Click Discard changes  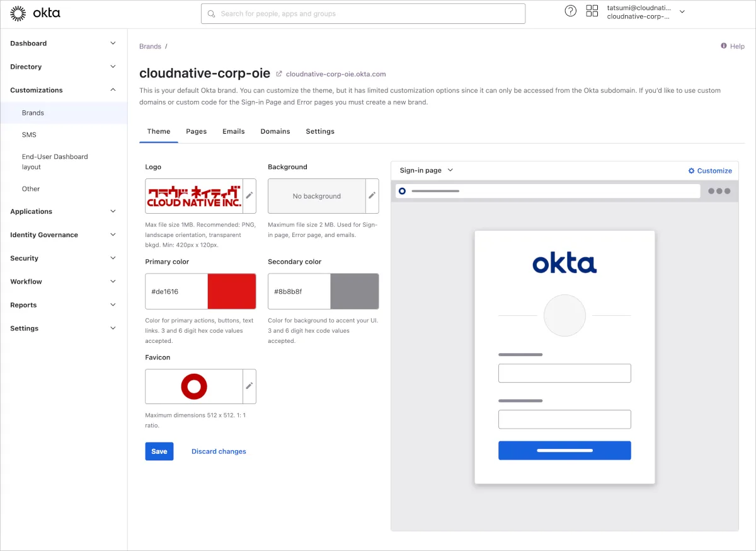pyautogui.click(x=219, y=451)
